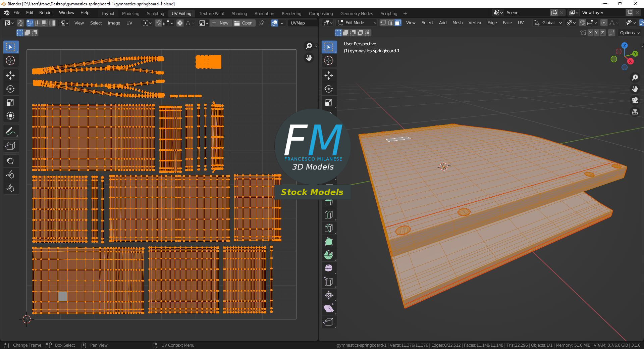The image size is (644, 349).
Task: Select the 3D viewport Move tool
Action: [x=329, y=76]
